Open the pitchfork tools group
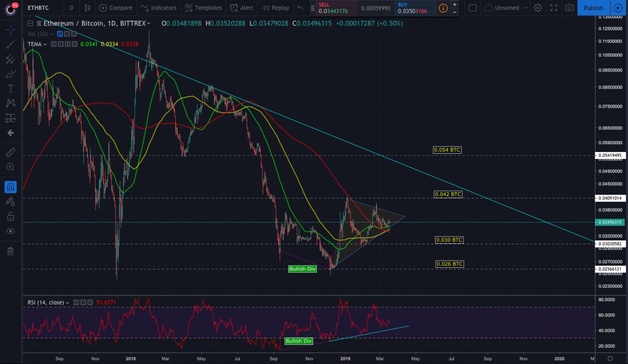628x364 pixels. (10, 59)
